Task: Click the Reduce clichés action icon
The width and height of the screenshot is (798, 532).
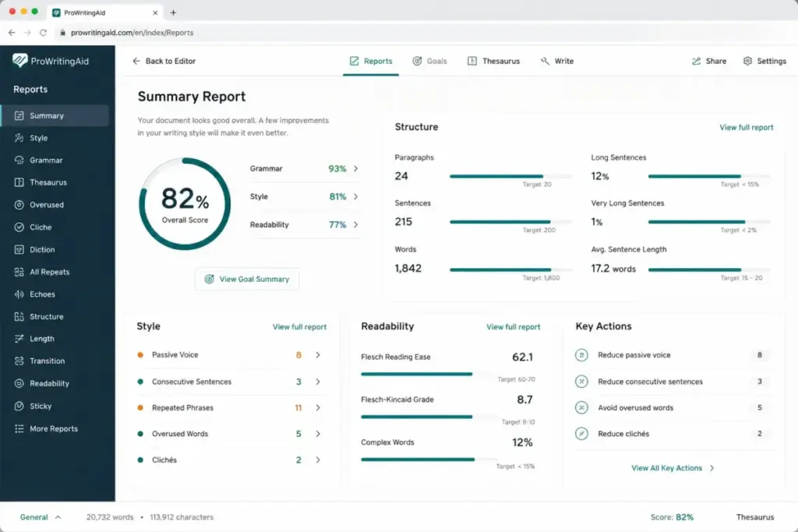Action: pyautogui.click(x=581, y=433)
